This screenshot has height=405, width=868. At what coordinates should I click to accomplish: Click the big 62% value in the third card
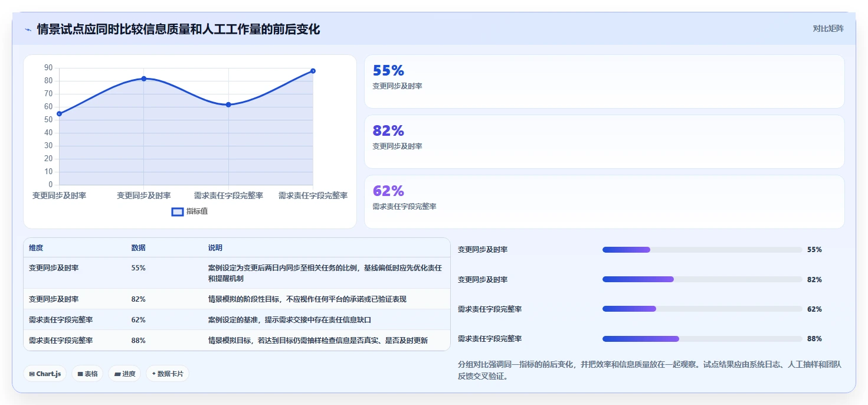(388, 191)
